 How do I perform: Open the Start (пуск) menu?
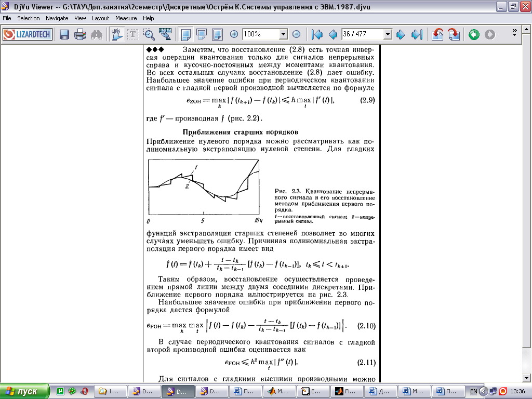(x=24, y=391)
